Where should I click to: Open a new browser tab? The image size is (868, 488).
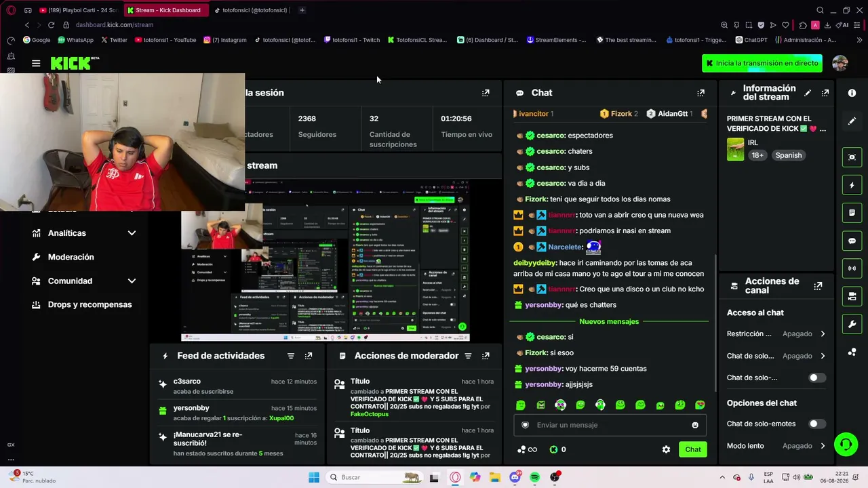302,10
